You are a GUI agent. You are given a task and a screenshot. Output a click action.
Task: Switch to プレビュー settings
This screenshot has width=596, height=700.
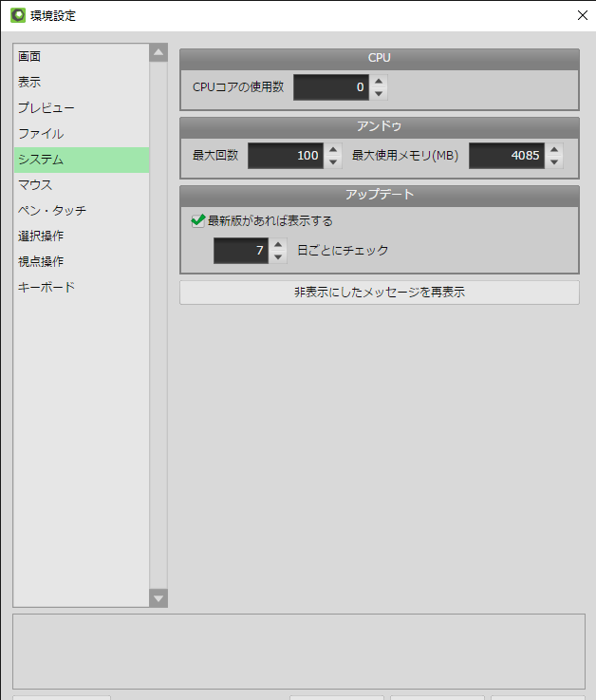[x=82, y=108]
